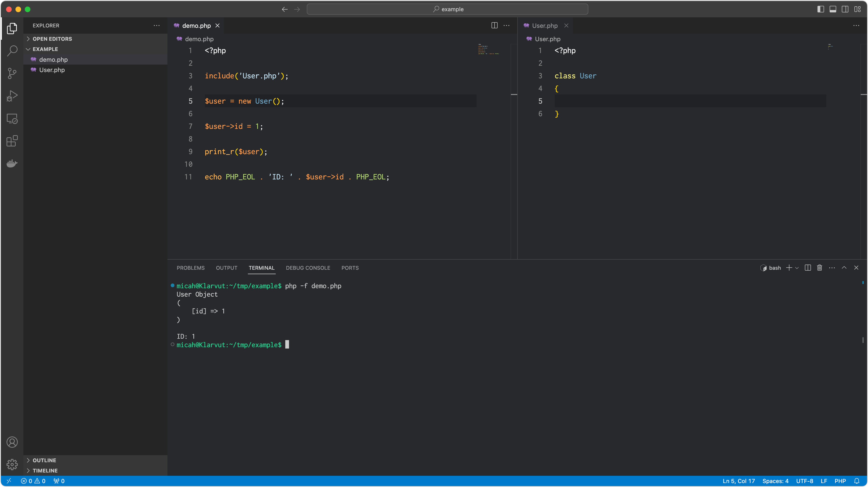Create a new terminal with plus icon
868x487 pixels.
point(789,268)
